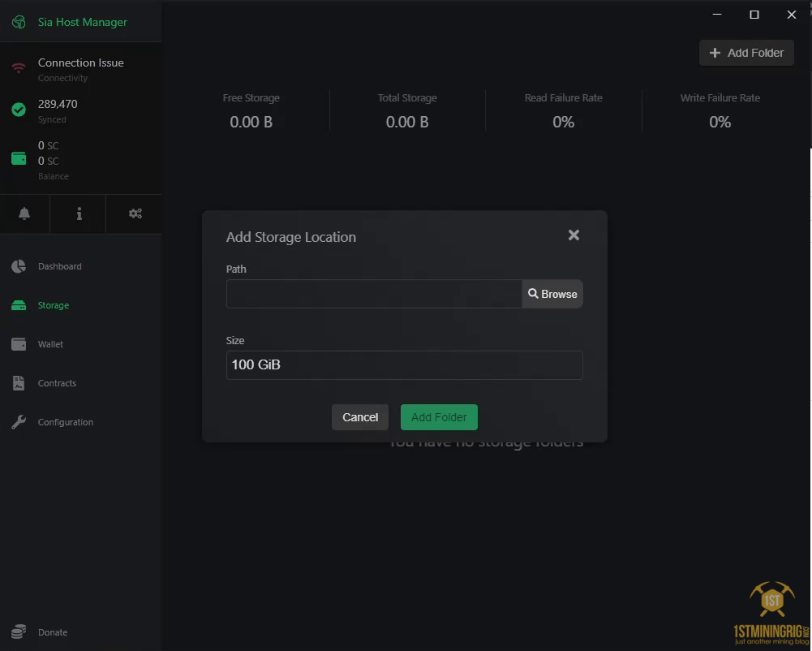Screen dimensions: 812x651
Task: Click the Path input field
Action: point(374,294)
